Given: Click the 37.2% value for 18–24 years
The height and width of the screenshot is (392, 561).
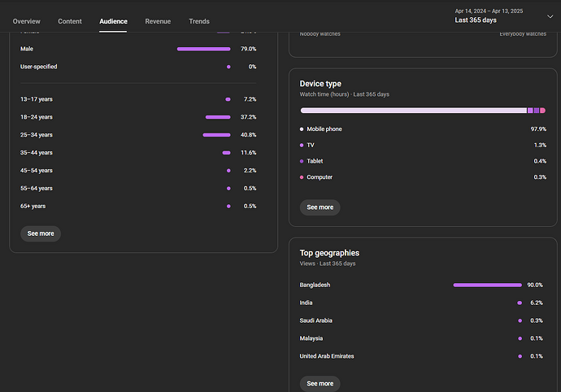Looking at the screenshot, I should [x=248, y=117].
